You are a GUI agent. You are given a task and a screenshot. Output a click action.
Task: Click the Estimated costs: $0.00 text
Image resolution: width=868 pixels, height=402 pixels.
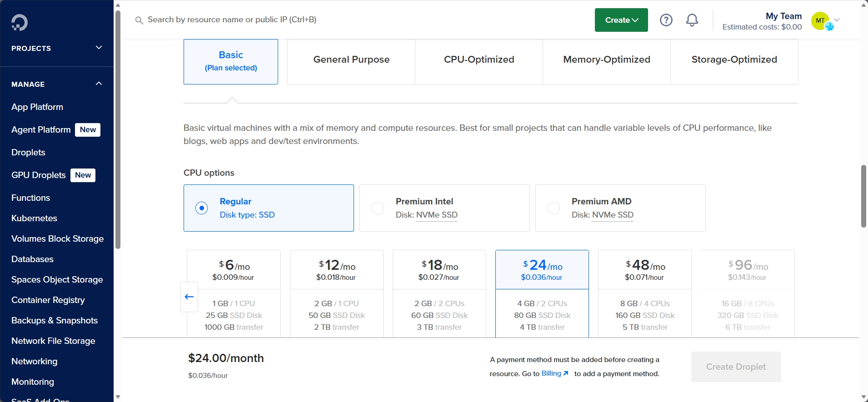point(762,27)
